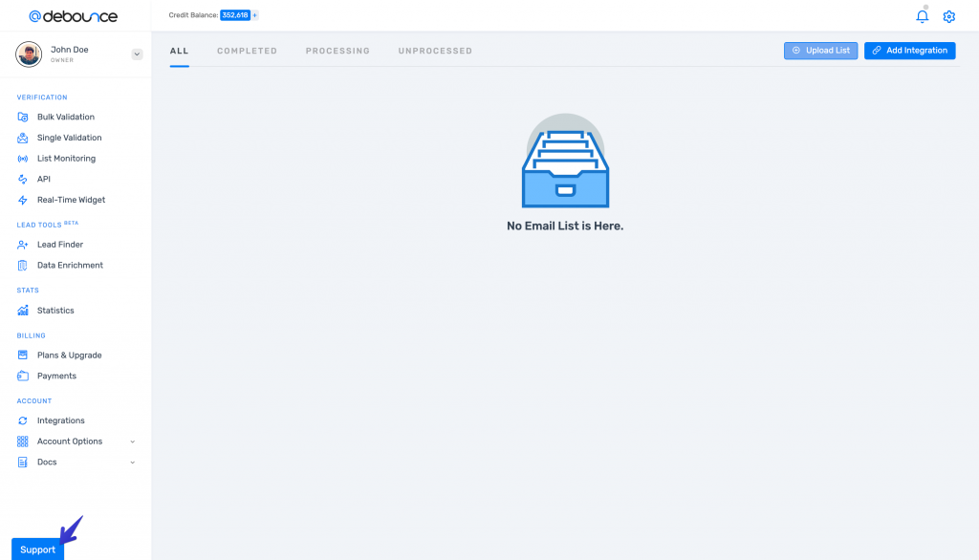Click the Upload List button
The height and width of the screenshot is (560, 979).
click(820, 51)
